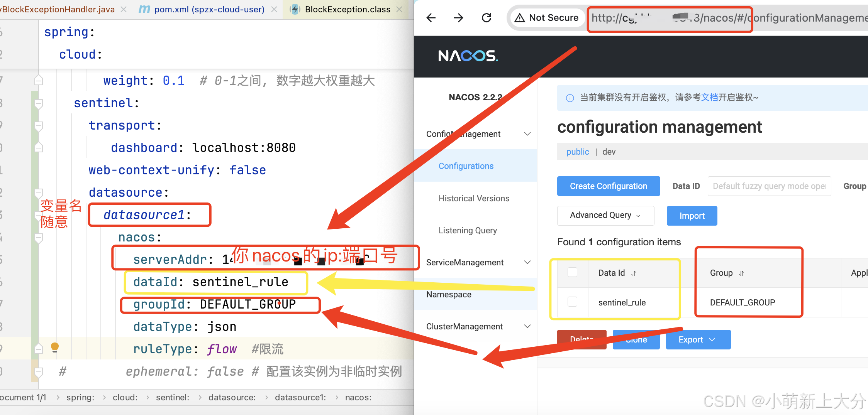Click the datasource breadcrumb in editor
This screenshot has width=868, height=415.
pyautogui.click(x=232, y=397)
